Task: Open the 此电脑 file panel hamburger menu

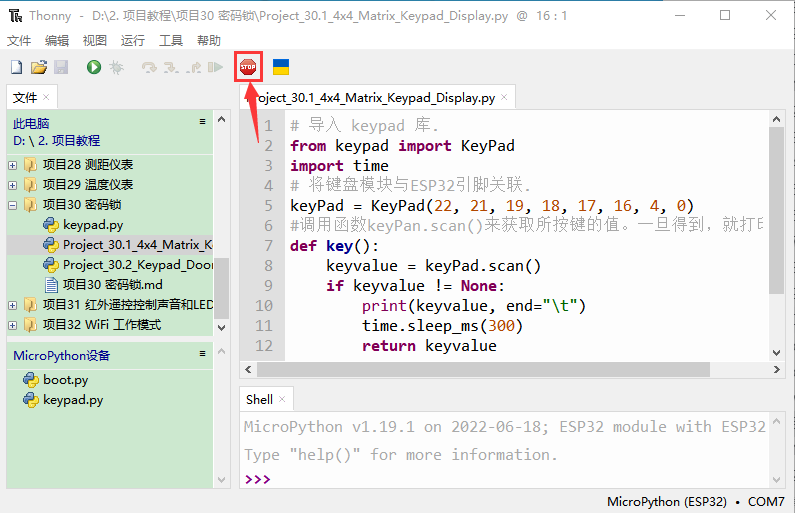Action: pyautogui.click(x=202, y=122)
